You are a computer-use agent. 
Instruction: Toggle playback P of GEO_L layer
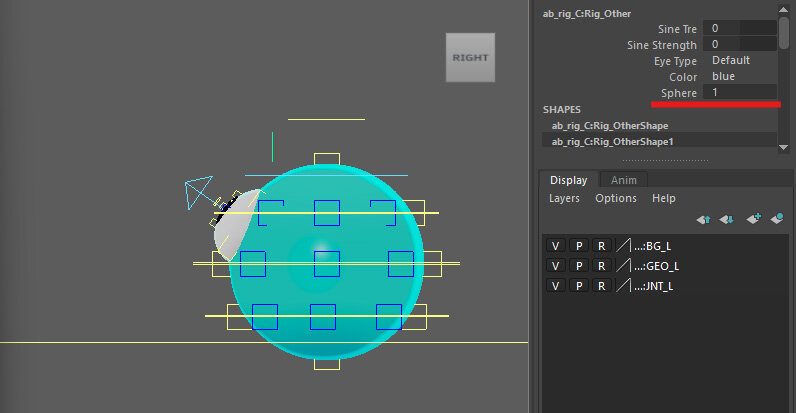579,266
